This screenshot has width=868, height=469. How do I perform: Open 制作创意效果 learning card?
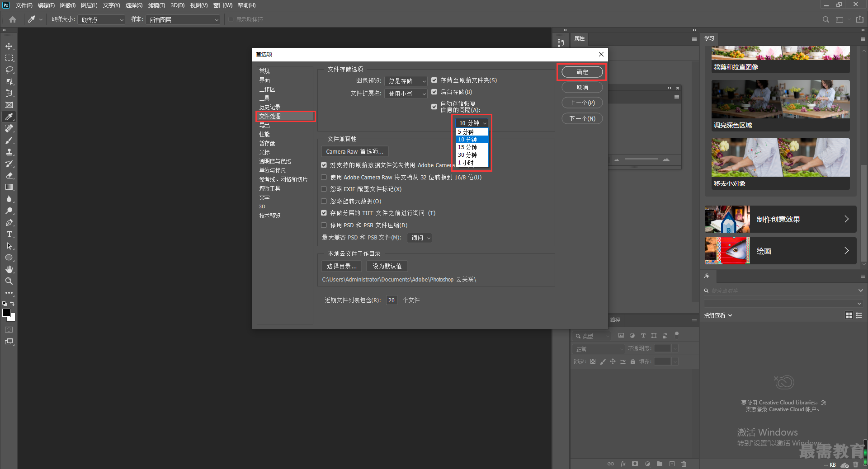pos(780,219)
